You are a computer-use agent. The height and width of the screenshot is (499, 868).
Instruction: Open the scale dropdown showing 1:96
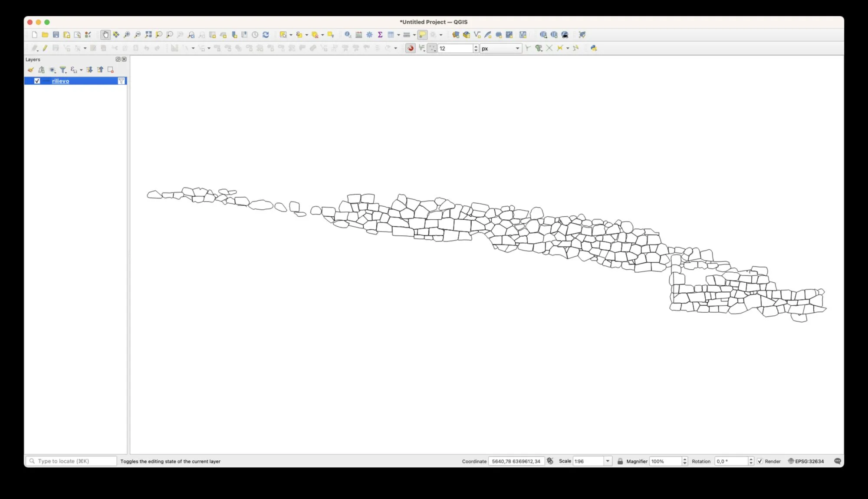click(608, 461)
